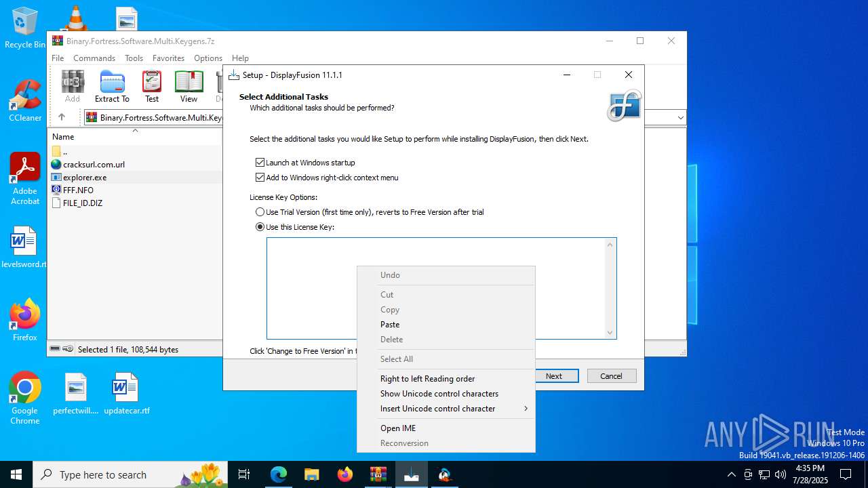The image size is (868, 488).
Task: Open network status tray icon
Action: pyautogui.click(x=764, y=474)
